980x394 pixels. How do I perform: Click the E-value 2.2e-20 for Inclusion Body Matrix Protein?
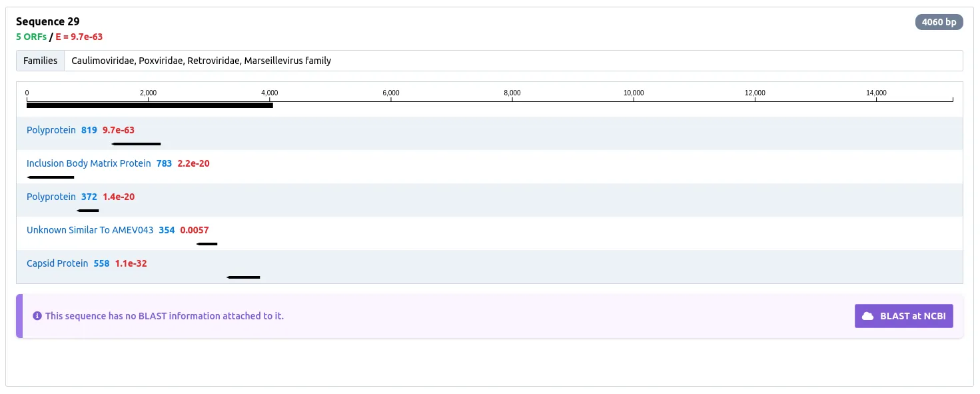pos(193,163)
